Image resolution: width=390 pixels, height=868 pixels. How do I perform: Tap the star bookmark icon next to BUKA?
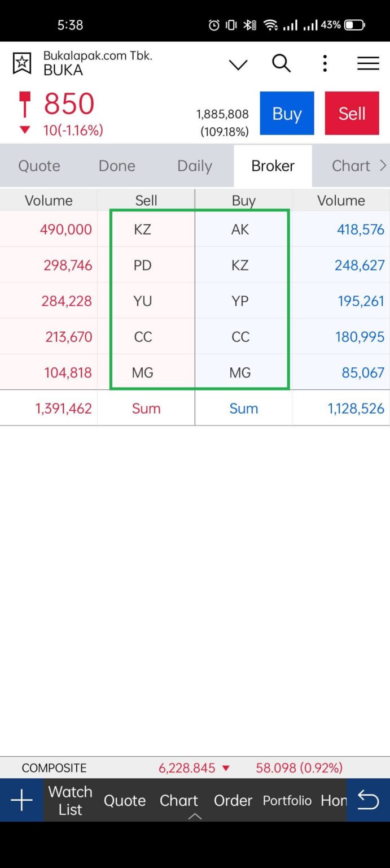point(21,63)
